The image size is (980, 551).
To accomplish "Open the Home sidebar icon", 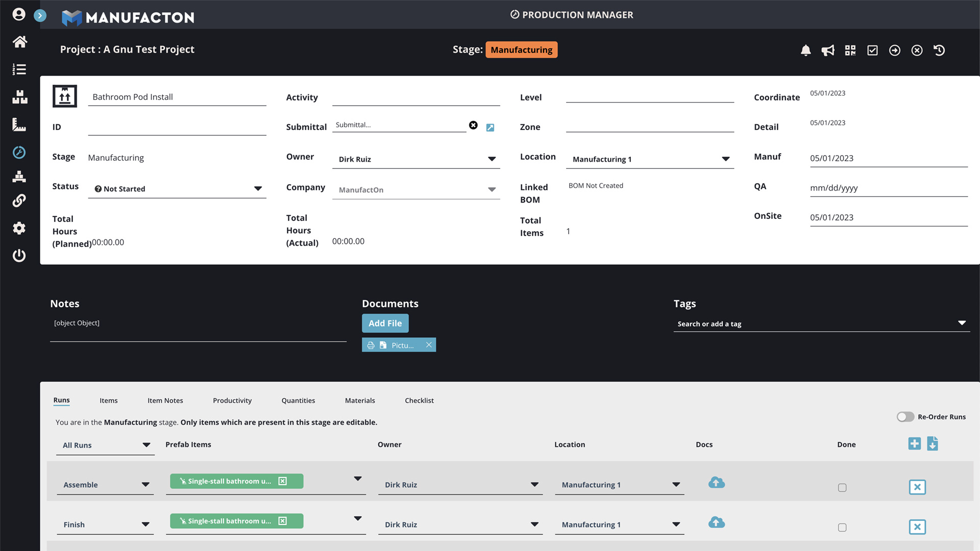I will pos(19,42).
